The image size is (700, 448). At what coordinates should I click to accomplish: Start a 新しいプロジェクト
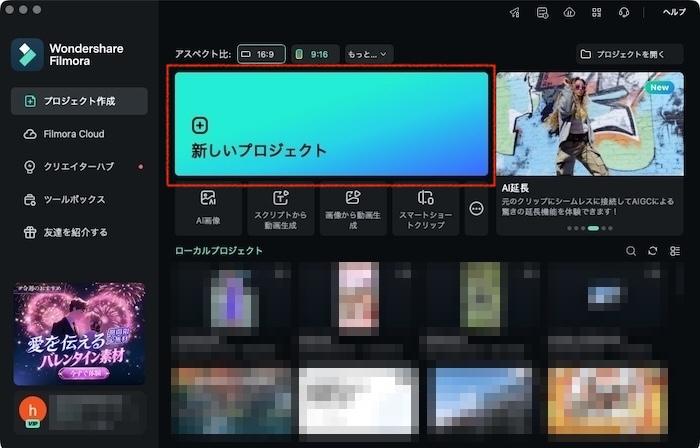pos(331,124)
